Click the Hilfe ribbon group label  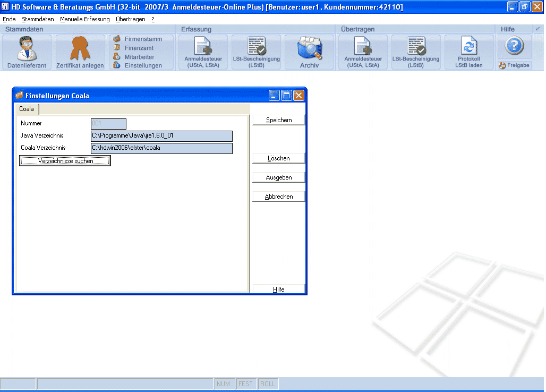[x=507, y=29]
